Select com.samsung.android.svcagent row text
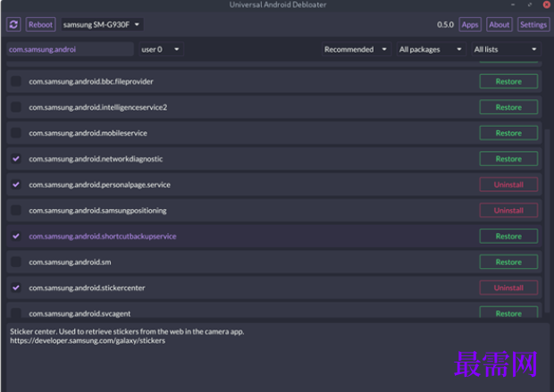Screen dimensions: 554x392 80,313
